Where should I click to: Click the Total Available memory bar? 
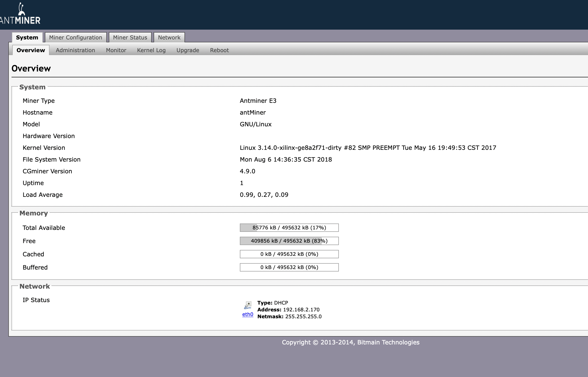pyautogui.click(x=289, y=228)
